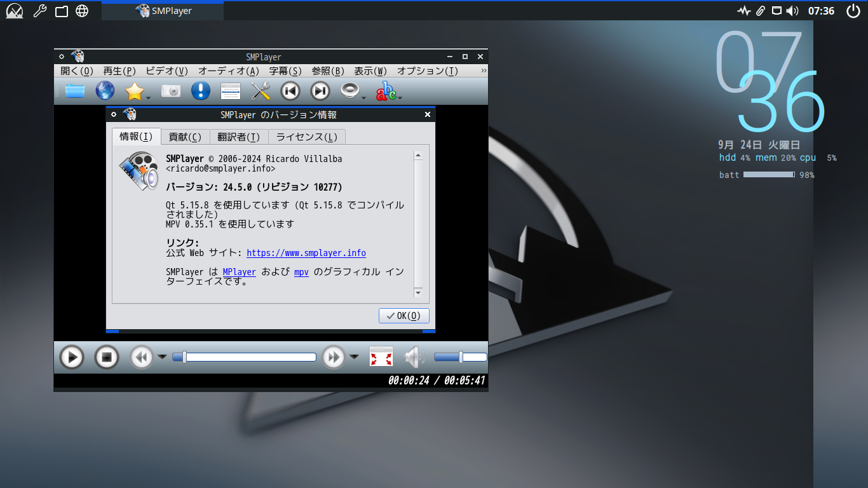
Task: Open the 字幕(S) menu
Action: pyautogui.click(x=285, y=71)
